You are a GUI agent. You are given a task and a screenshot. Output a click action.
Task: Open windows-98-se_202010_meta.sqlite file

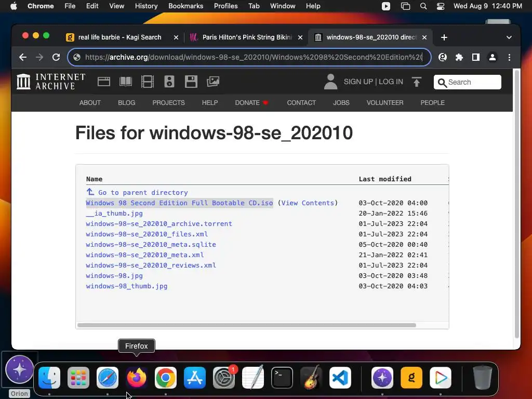click(151, 245)
